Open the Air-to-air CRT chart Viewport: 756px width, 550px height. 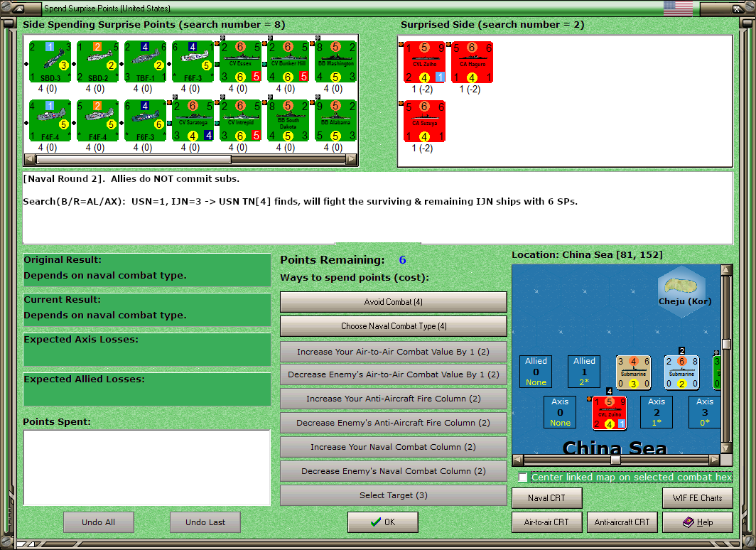coord(547,522)
